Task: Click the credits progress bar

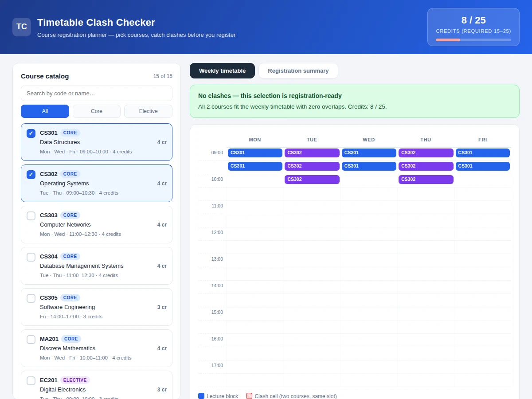Action: pyautogui.click(x=473, y=40)
